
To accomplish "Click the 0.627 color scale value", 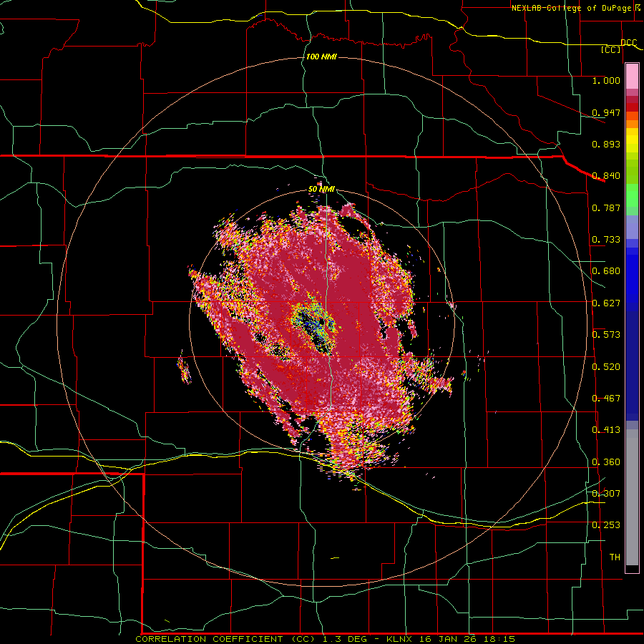I will [x=606, y=303].
